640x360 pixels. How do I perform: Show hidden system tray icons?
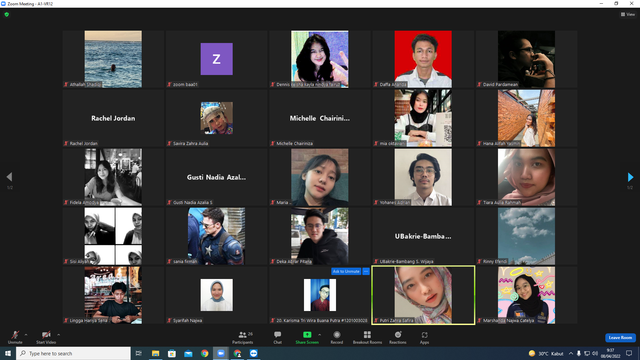(571, 353)
